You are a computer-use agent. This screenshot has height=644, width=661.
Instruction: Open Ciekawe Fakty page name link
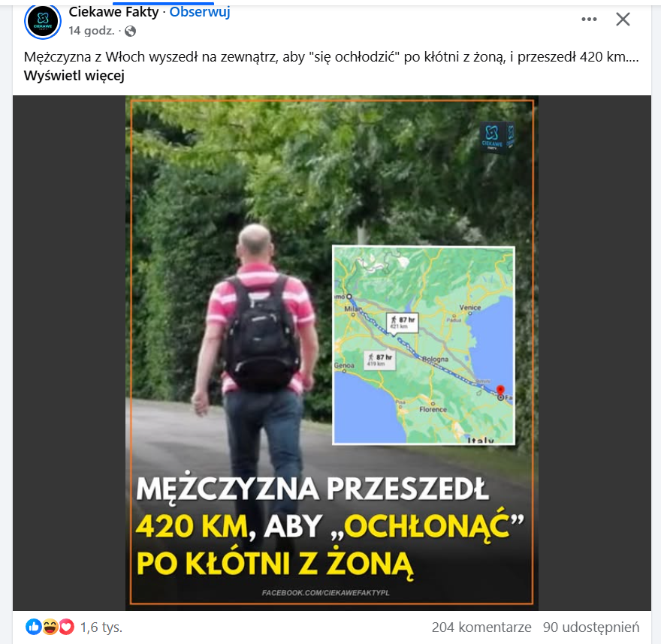click(113, 12)
